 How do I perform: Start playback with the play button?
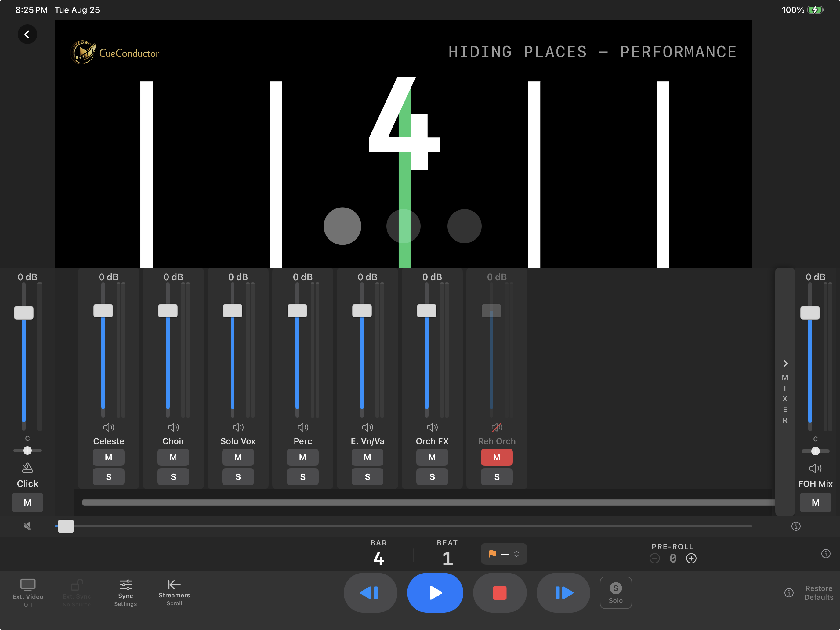(x=435, y=592)
